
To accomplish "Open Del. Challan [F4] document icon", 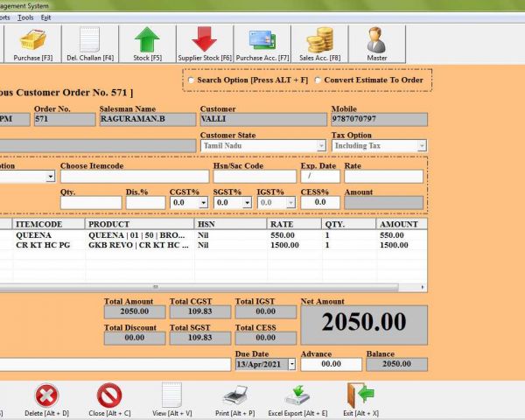I will point(90,40).
